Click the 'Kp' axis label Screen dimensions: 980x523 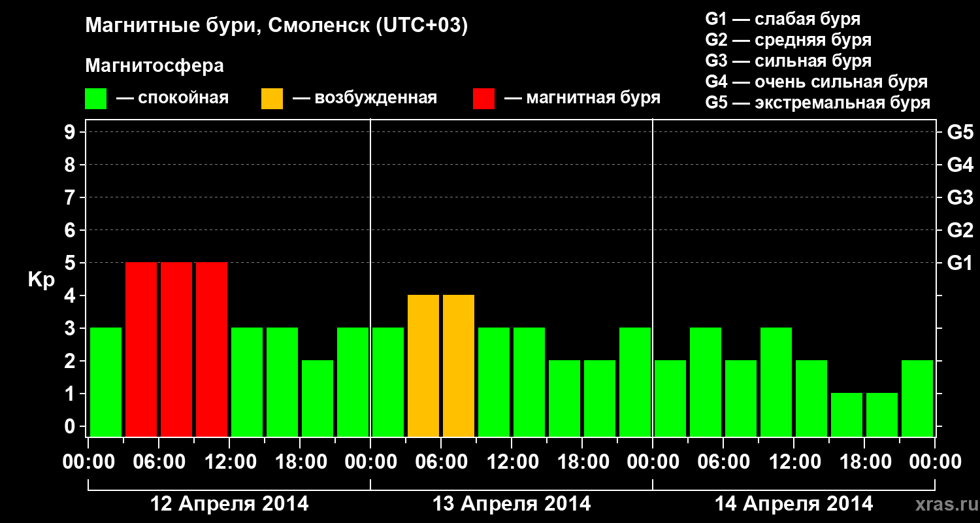pos(41,280)
